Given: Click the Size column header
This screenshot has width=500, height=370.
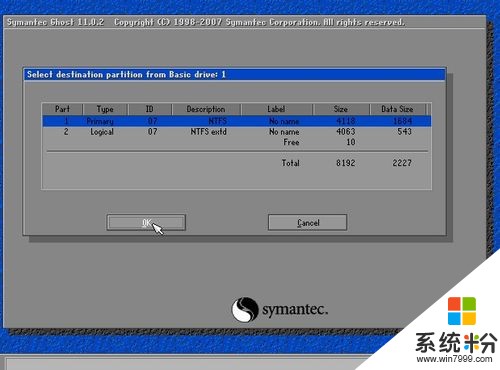Looking at the screenshot, I should (x=341, y=109).
